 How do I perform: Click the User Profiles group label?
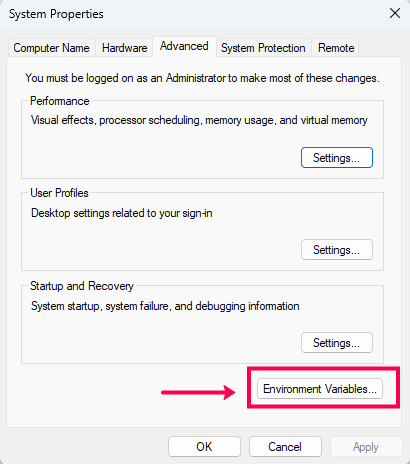coord(59,193)
